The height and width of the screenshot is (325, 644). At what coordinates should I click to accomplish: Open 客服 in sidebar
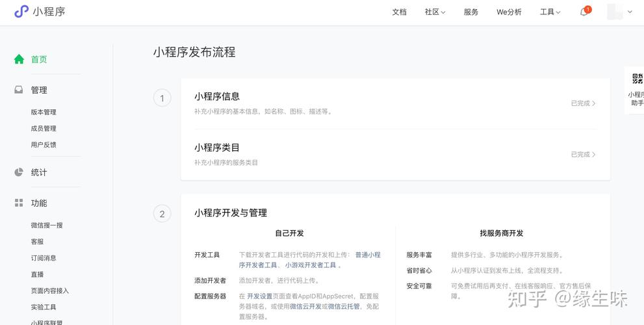(x=38, y=242)
